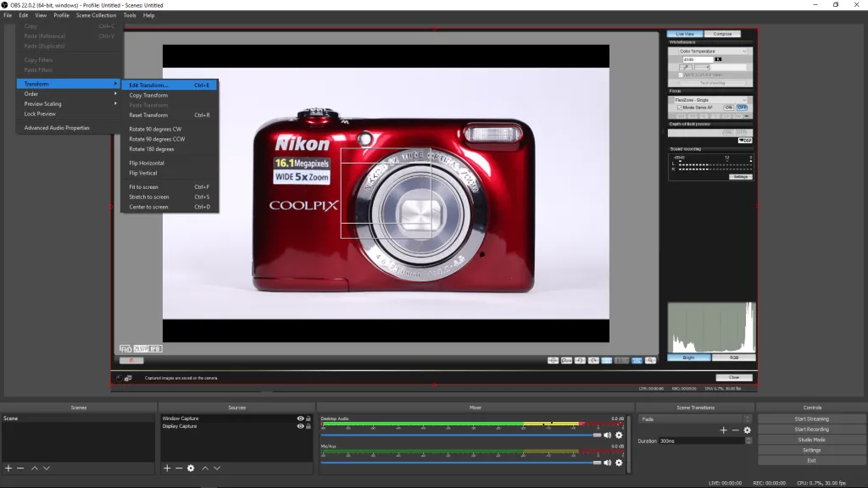
Task: Add a new source with the plus icon
Action: click(167, 468)
